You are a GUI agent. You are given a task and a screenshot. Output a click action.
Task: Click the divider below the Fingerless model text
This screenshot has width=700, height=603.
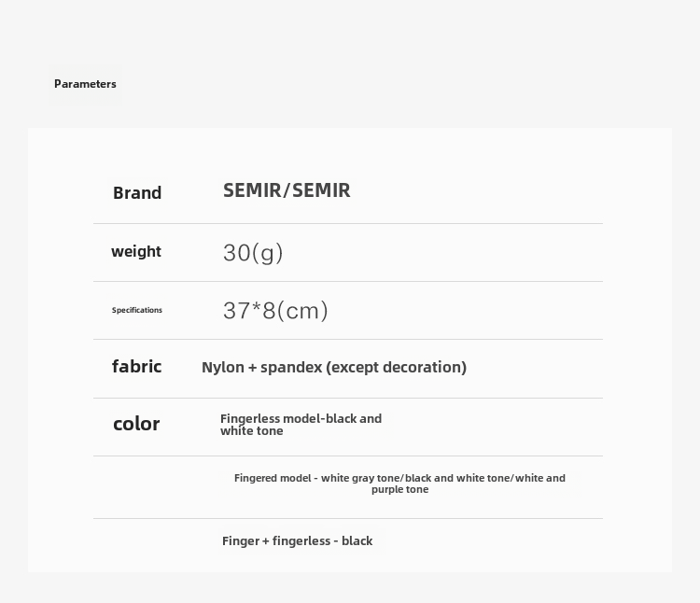pos(348,456)
